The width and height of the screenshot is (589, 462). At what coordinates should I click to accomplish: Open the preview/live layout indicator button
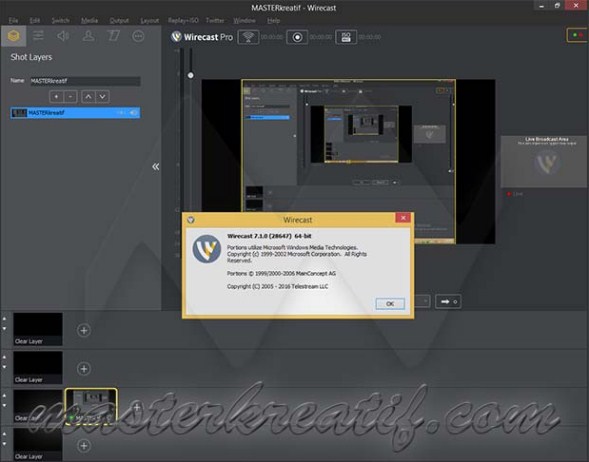[577, 35]
